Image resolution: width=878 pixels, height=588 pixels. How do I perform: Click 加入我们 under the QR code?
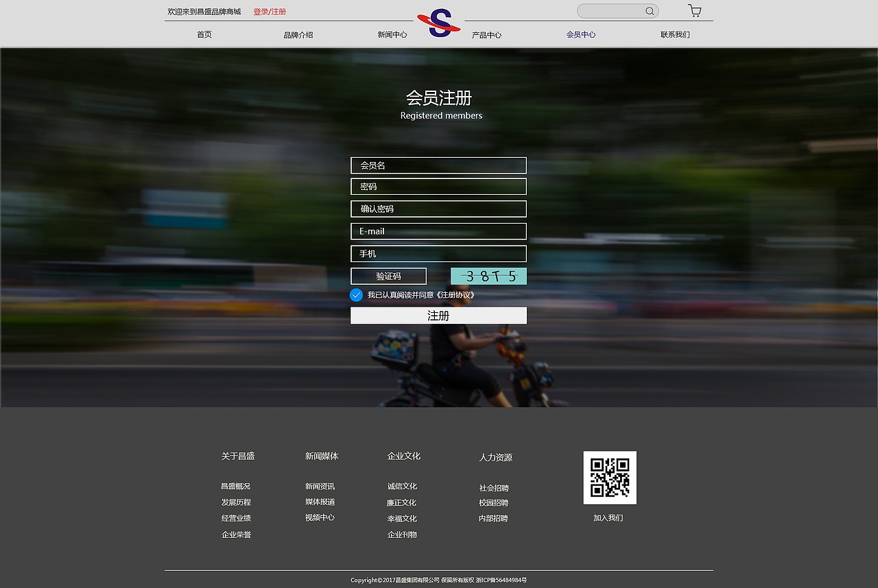click(x=608, y=518)
